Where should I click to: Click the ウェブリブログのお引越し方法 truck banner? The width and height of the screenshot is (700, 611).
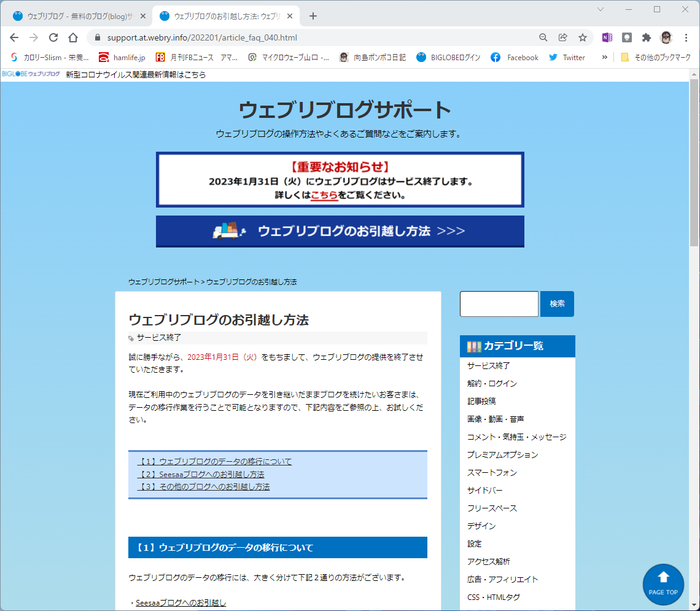340,231
